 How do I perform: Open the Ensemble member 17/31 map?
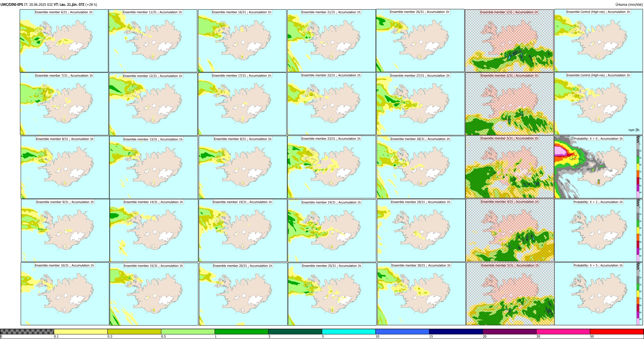(242, 104)
